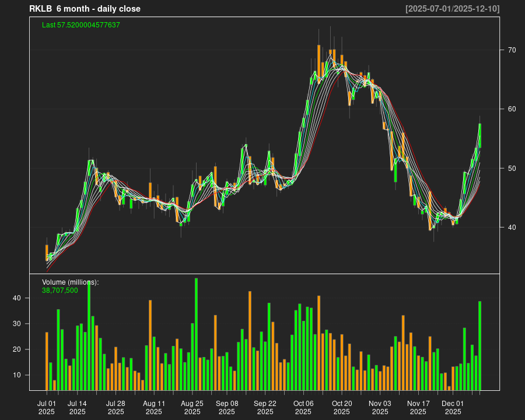Select the Oct 20 2025 date label
Screen dimensions: 525x420
click(x=342, y=407)
